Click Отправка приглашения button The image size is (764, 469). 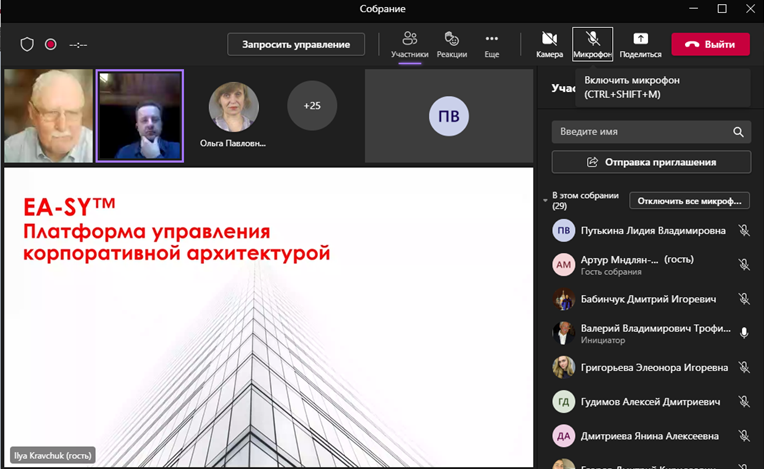coord(651,162)
